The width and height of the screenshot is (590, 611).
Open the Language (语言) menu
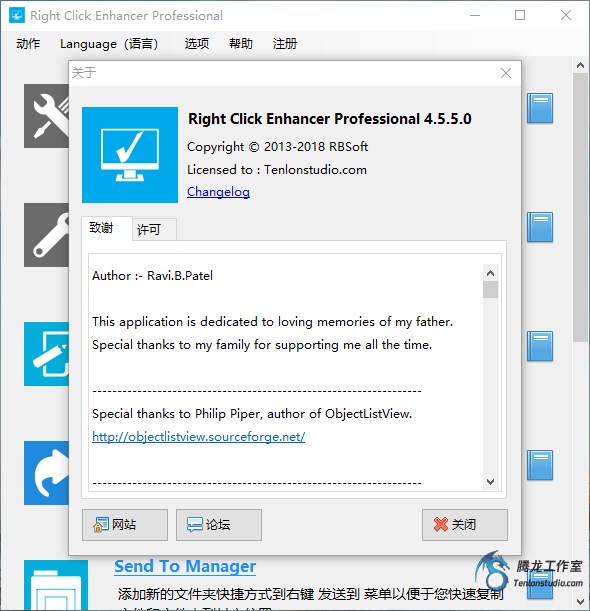coord(109,43)
